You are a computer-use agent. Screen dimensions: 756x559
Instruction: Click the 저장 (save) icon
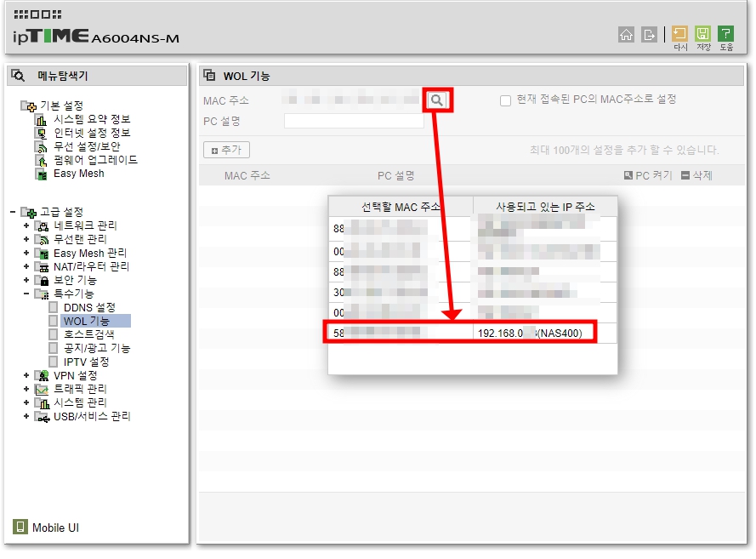tap(705, 34)
